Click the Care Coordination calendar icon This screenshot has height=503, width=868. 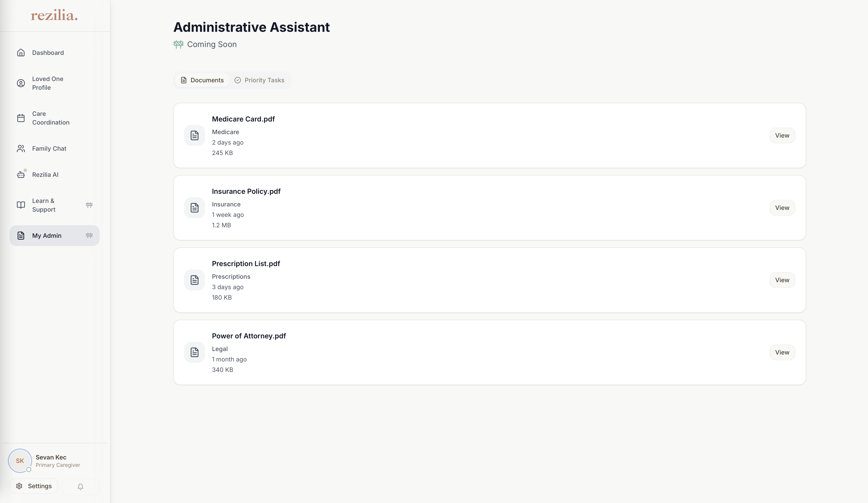(x=21, y=118)
